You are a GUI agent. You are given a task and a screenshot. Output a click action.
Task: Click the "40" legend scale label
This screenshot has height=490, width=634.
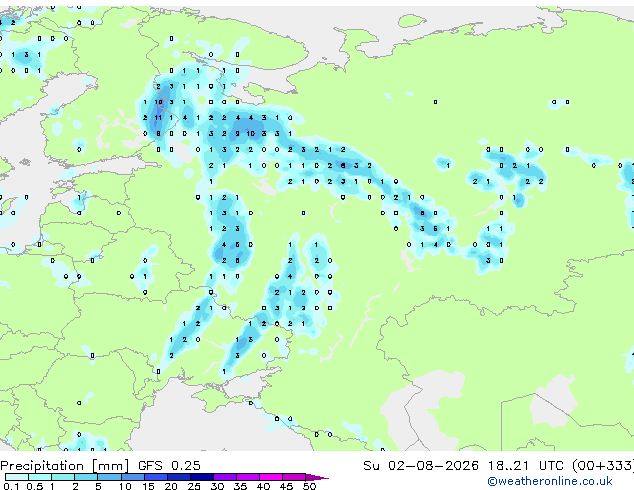pyautogui.click(x=263, y=486)
